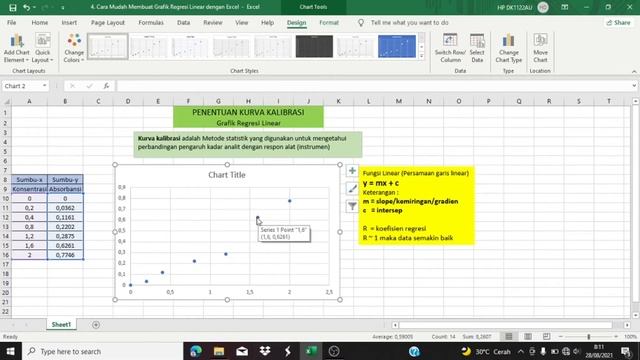The height and width of the screenshot is (360, 640).
Task: Open Quick Layout dropdown
Action: (42, 49)
